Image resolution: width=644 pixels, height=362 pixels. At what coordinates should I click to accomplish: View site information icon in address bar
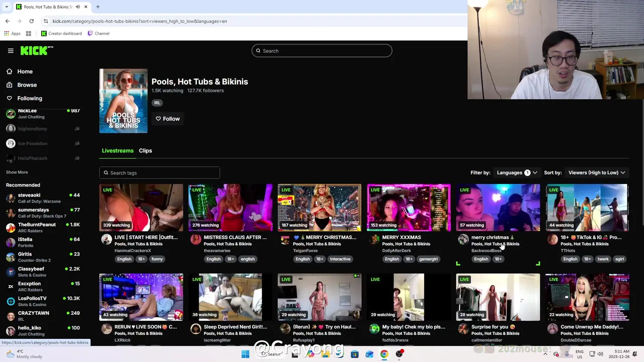point(46,21)
